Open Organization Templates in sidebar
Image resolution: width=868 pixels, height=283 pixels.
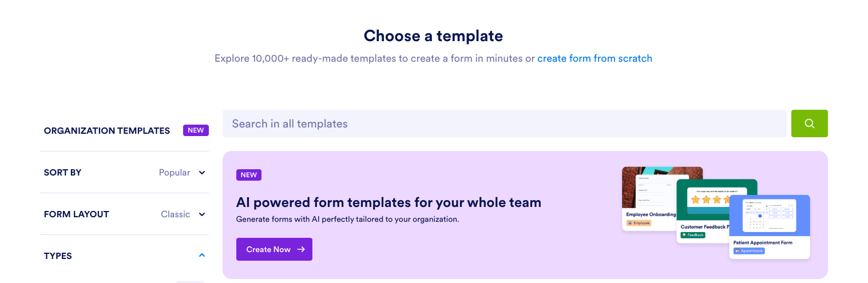[x=107, y=130]
